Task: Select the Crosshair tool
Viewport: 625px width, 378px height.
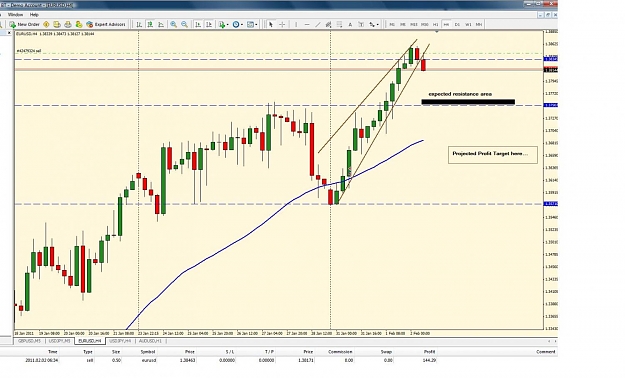Action: click(x=282, y=24)
